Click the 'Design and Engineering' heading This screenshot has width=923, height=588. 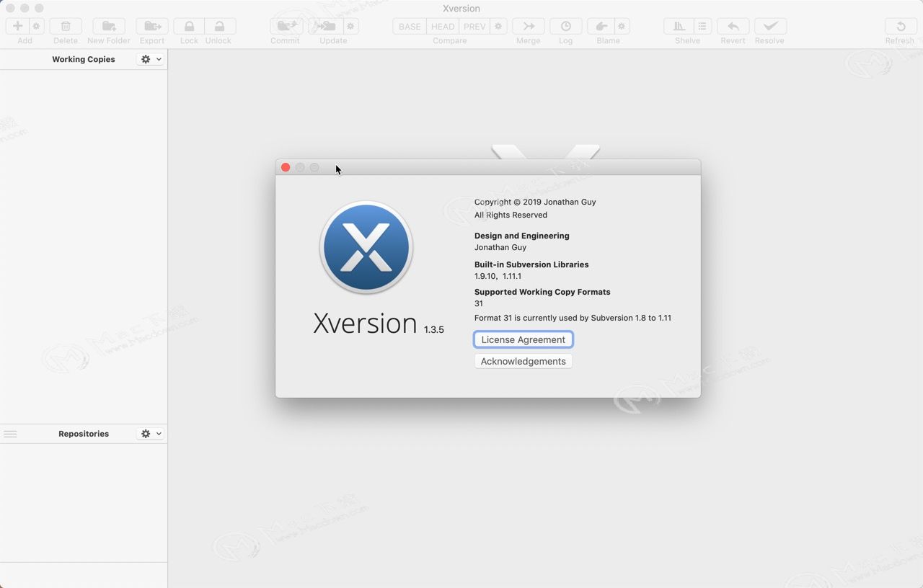pos(522,236)
